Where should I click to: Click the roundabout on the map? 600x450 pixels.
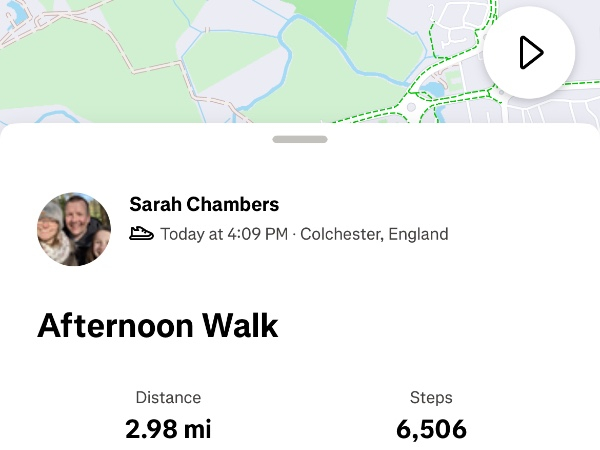pos(409,106)
